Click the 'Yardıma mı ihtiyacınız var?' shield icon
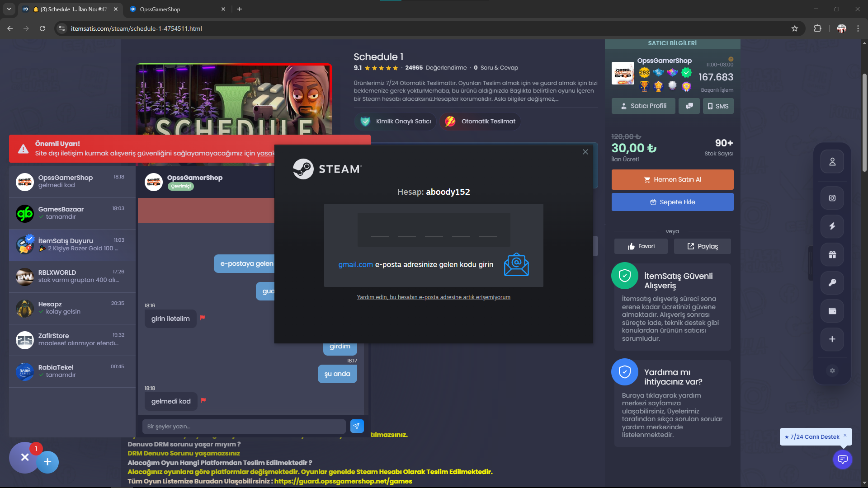The width and height of the screenshot is (868, 488). coord(625,372)
